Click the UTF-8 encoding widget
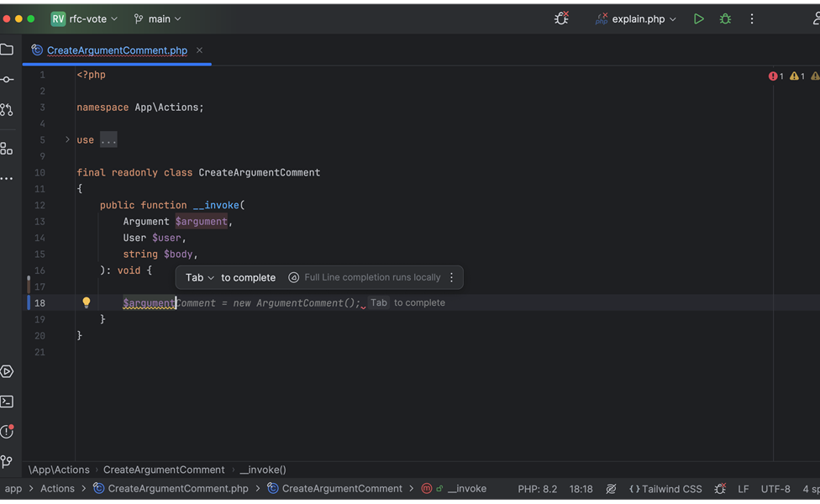The height and width of the screenshot is (504, 820). (x=775, y=489)
